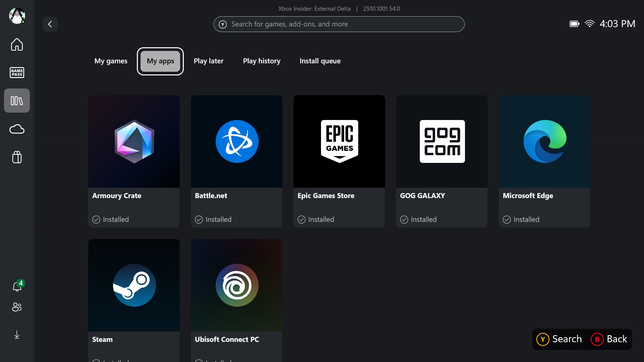This screenshot has width=644, height=362.
Task: Open the Play history tab
Action: tap(262, 61)
